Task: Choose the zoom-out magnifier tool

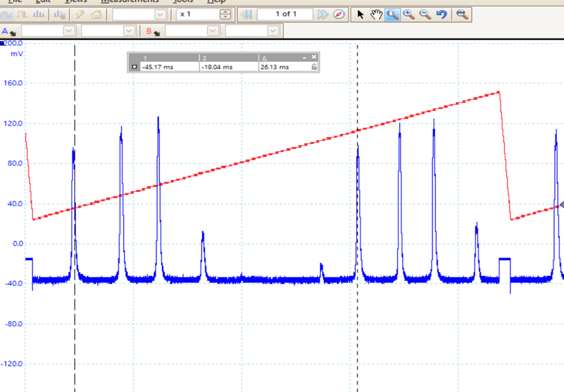Action: [x=425, y=14]
